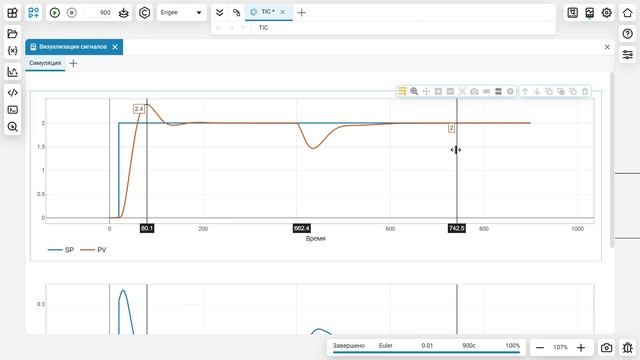Viewport: 640px width, 360px height.
Task: Open the command line terminal icon
Action: tap(13, 110)
